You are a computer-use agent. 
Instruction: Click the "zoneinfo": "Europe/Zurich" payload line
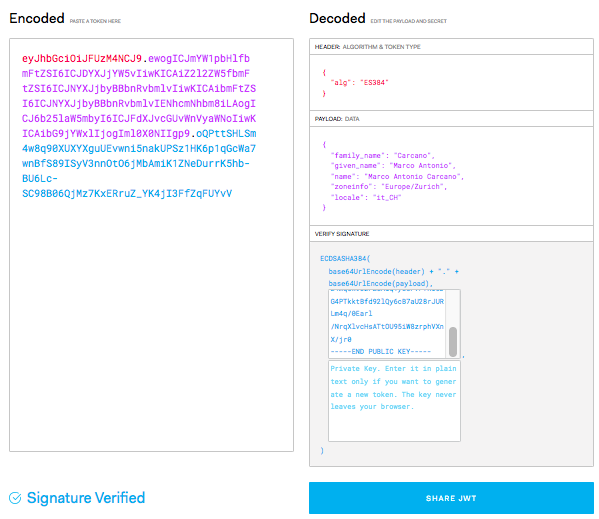point(389,186)
